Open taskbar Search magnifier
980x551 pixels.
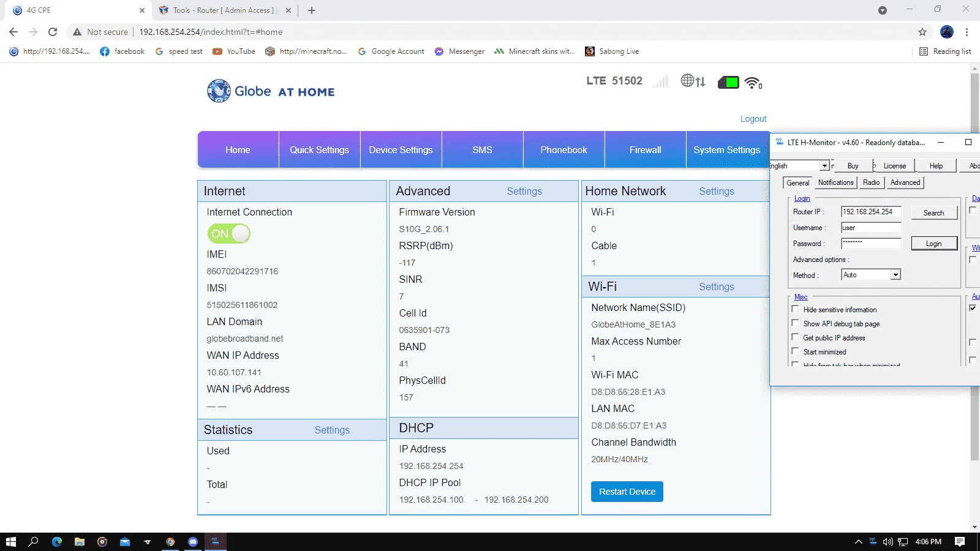tap(34, 542)
